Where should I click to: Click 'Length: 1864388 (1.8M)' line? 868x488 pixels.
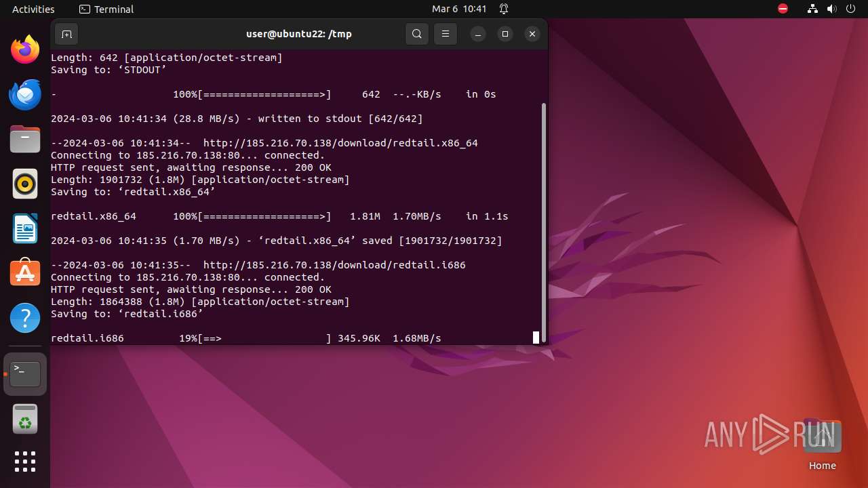coord(200,302)
